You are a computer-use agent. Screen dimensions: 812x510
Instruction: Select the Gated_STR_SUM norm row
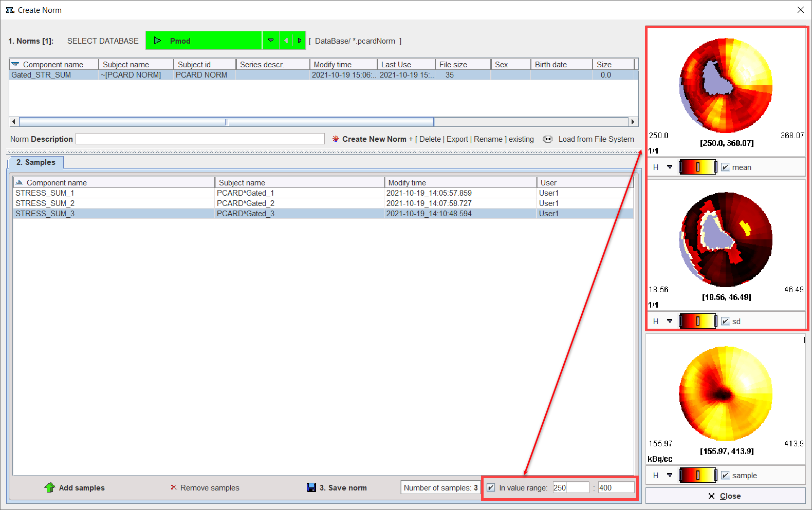(323, 75)
